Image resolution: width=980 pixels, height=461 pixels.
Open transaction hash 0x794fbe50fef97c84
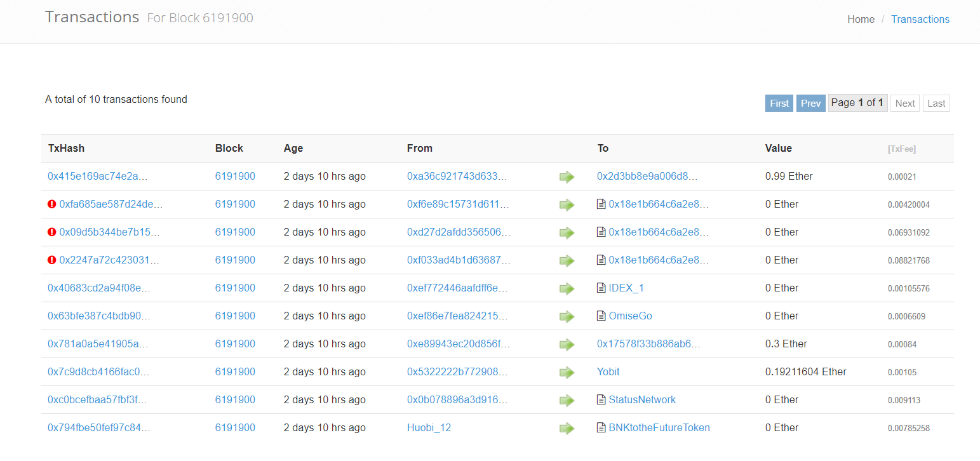[99, 428]
